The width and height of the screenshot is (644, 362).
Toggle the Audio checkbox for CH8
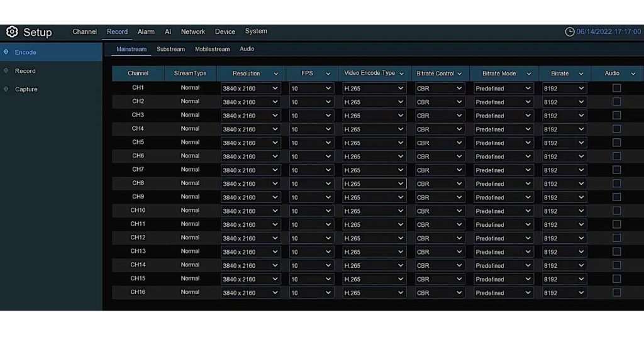tap(616, 184)
